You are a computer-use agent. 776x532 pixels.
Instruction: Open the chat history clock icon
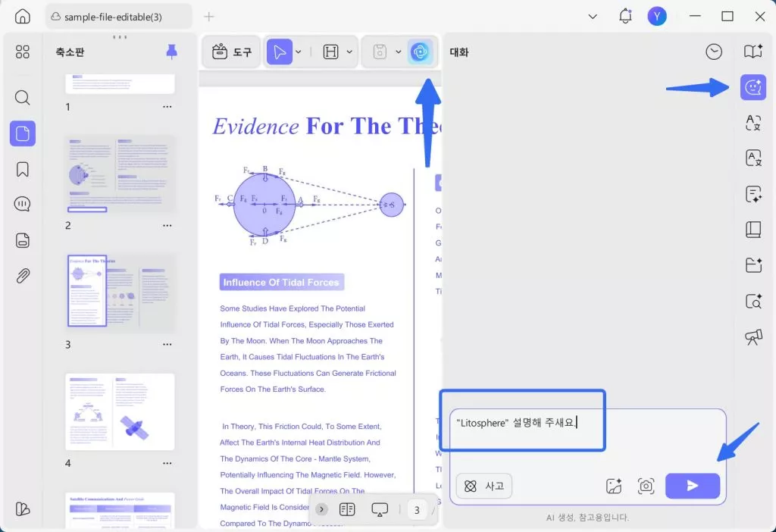714,52
